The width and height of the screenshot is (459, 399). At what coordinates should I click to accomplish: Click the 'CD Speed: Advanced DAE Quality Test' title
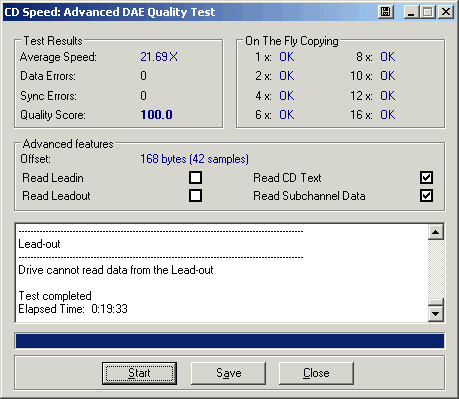pyautogui.click(x=110, y=12)
